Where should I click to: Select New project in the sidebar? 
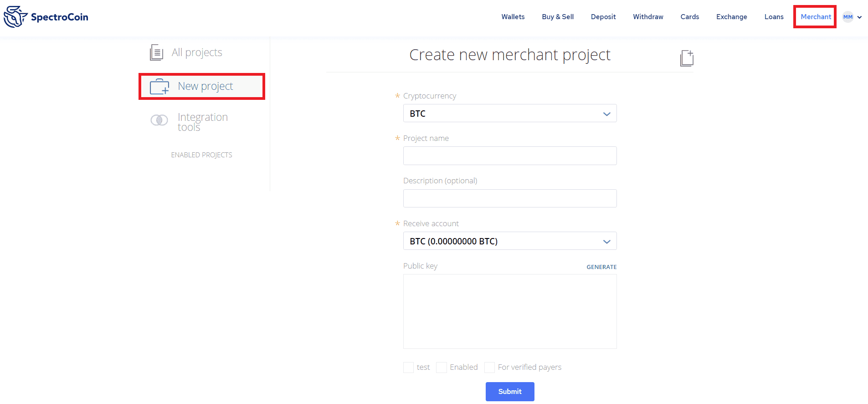click(x=205, y=86)
